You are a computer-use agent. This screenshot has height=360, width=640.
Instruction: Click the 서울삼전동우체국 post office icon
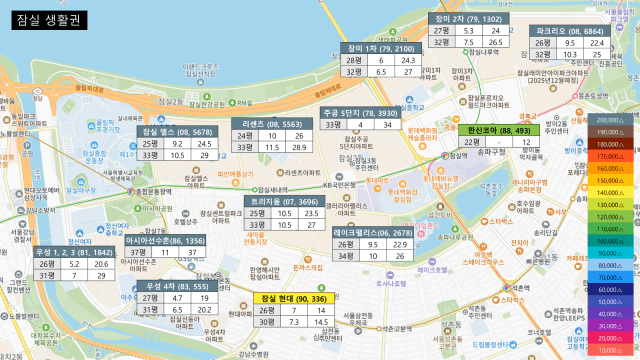point(358,331)
